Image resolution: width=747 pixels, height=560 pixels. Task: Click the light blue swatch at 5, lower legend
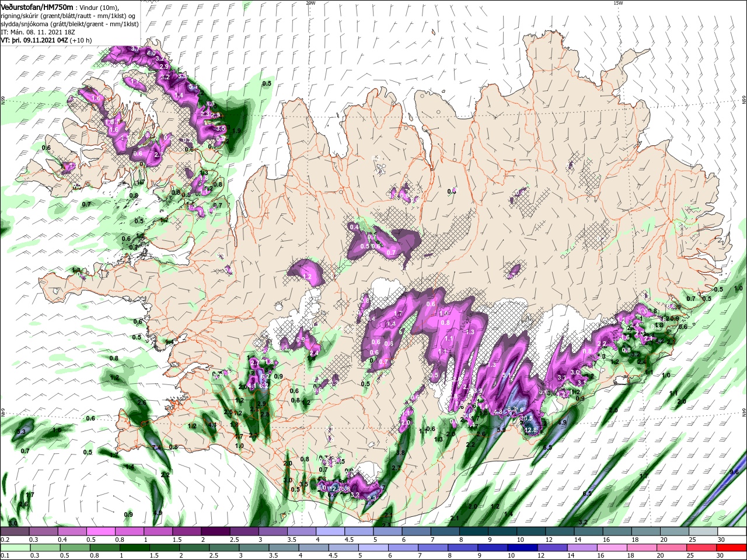[x=373, y=547]
